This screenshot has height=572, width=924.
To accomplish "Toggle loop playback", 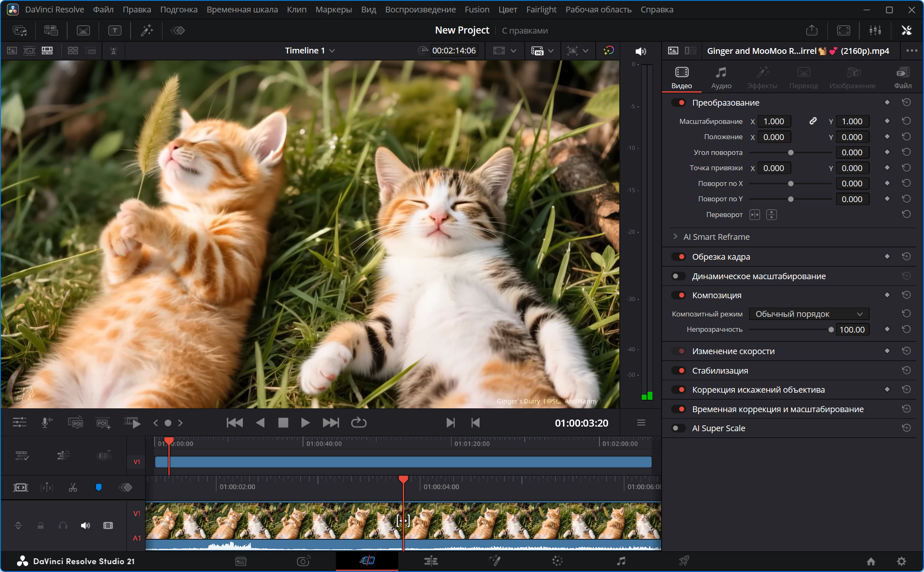I will [x=359, y=423].
